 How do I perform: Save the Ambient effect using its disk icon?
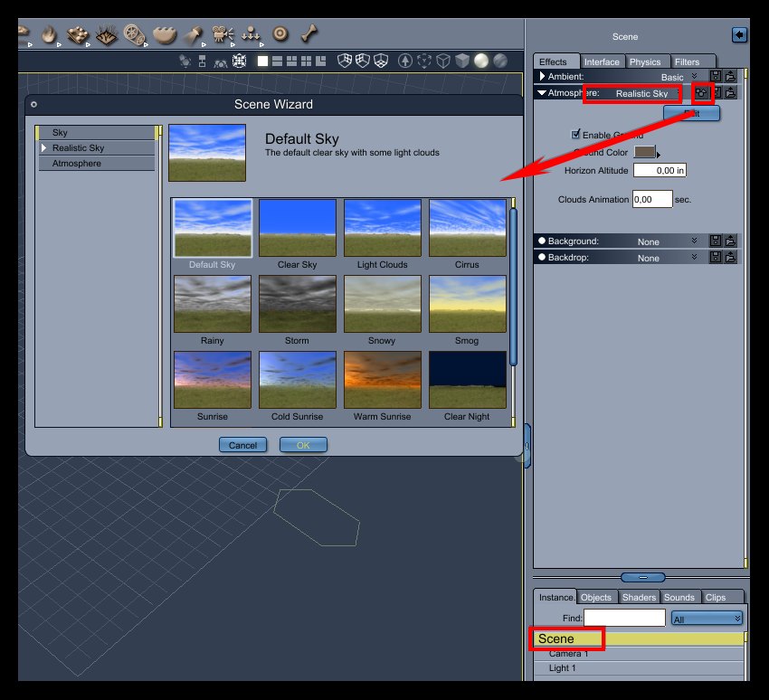coord(716,76)
